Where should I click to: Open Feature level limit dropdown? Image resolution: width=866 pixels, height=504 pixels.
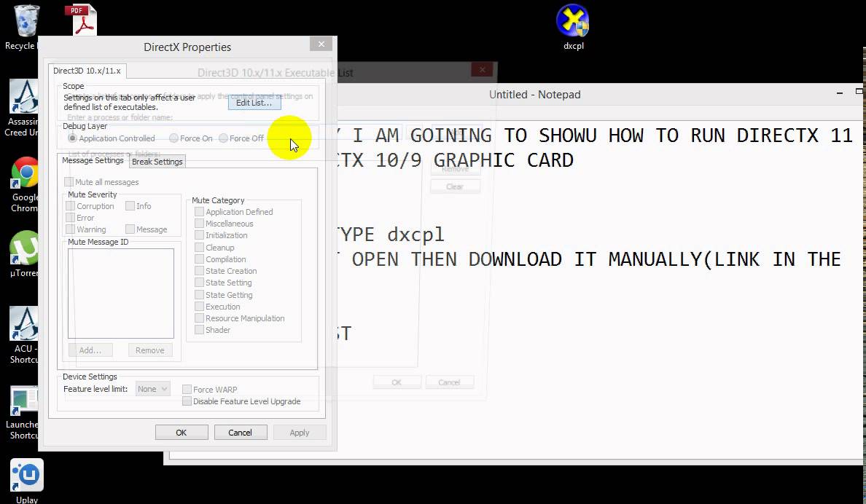point(152,389)
